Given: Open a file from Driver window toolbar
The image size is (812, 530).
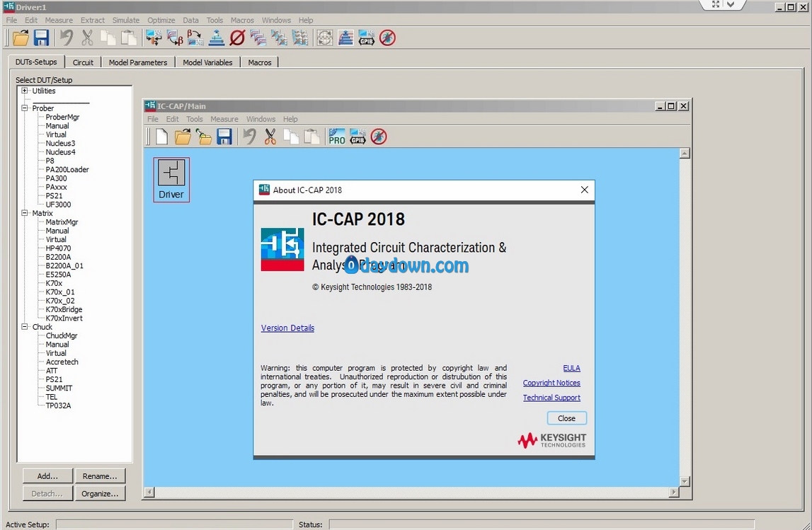Looking at the screenshot, I should pyautogui.click(x=21, y=38).
